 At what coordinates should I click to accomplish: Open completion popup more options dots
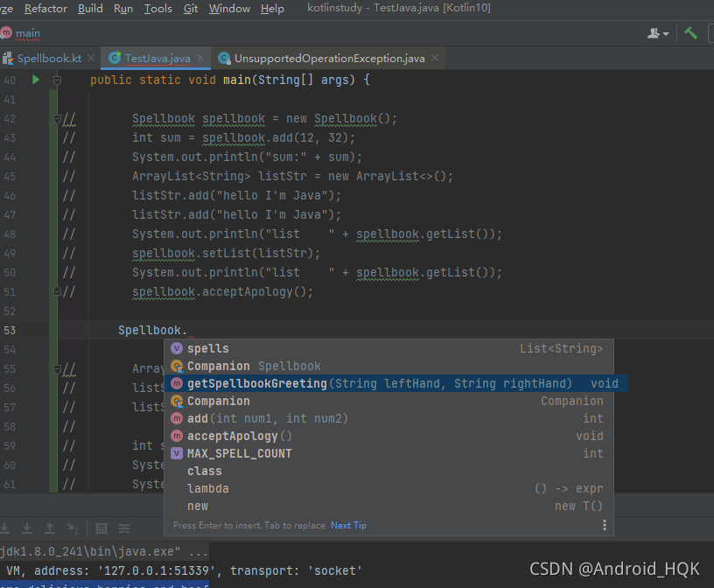[605, 525]
